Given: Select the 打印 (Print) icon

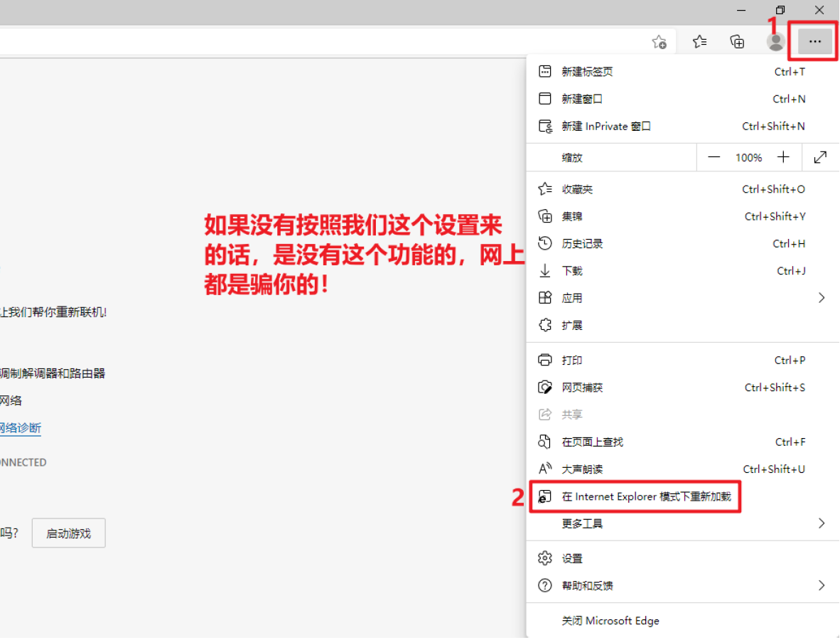Looking at the screenshot, I should [x=545, y=360].
